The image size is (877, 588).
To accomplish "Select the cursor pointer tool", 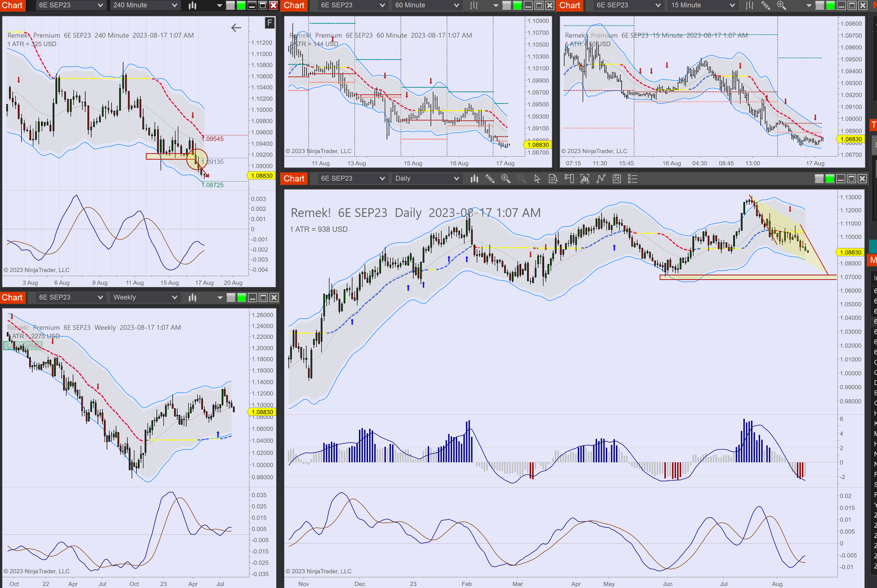I will (x=537, y=179).
